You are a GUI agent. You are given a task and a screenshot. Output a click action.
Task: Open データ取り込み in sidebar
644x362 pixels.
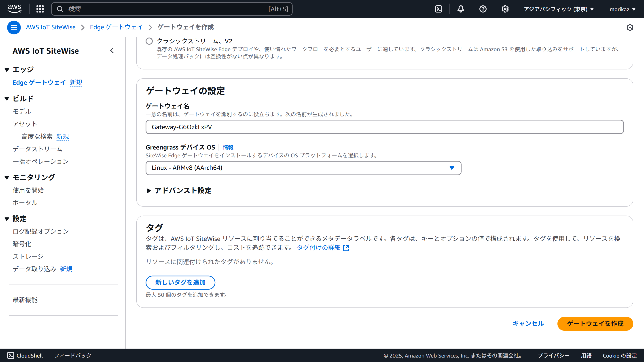click(x=34, y=269)
